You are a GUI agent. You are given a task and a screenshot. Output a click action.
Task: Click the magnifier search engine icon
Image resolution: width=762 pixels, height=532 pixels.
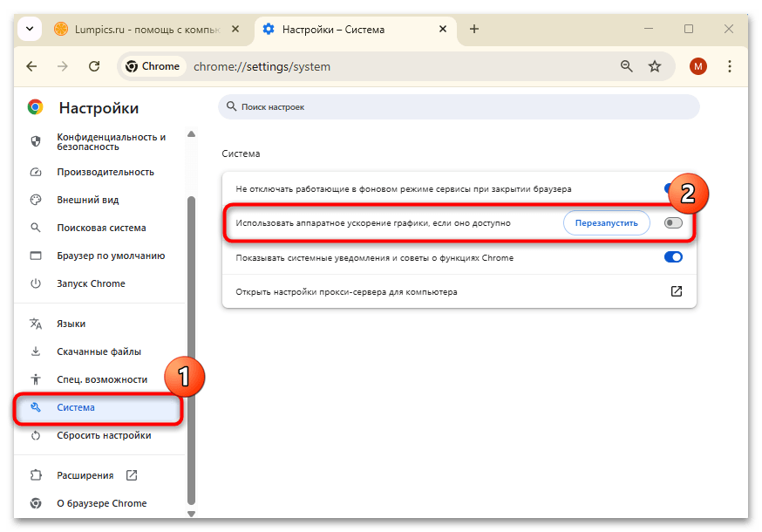(x=36, y=228)
